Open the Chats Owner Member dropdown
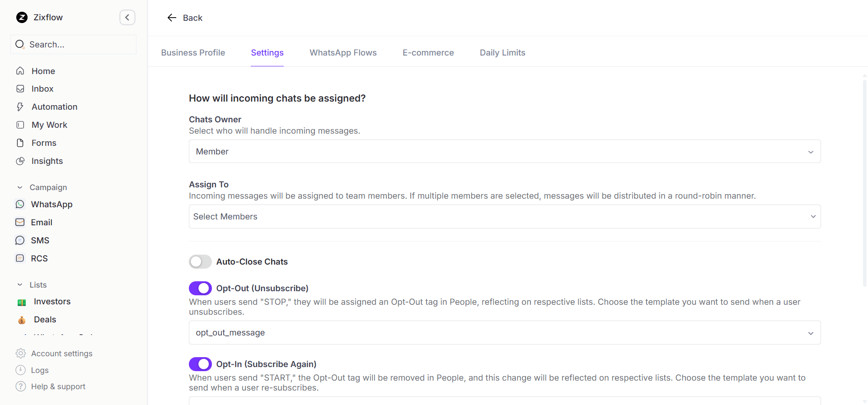The height and width of the screenshot is (405, 868). (505, 151)
